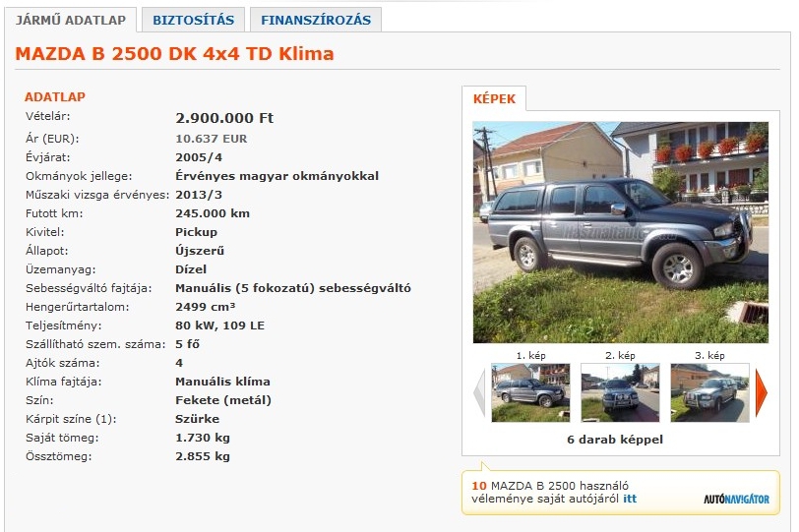Click the grey previous-image arrow
The image size is (799, 532).
(x=479, y=392)
